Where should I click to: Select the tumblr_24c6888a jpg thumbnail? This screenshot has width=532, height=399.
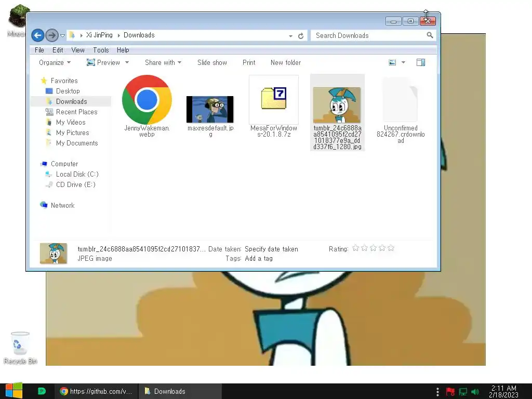tap(337, 105)
